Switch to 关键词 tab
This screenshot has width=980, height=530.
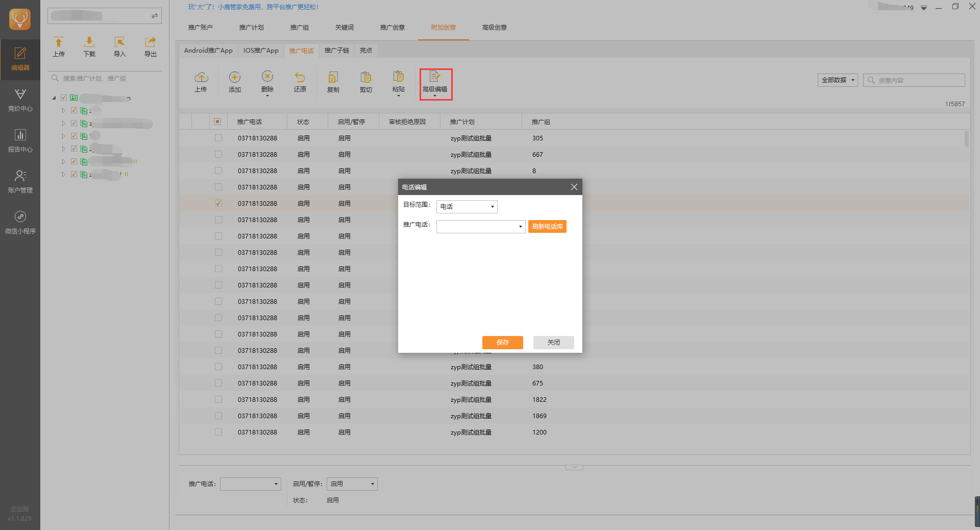pos(345,28)
